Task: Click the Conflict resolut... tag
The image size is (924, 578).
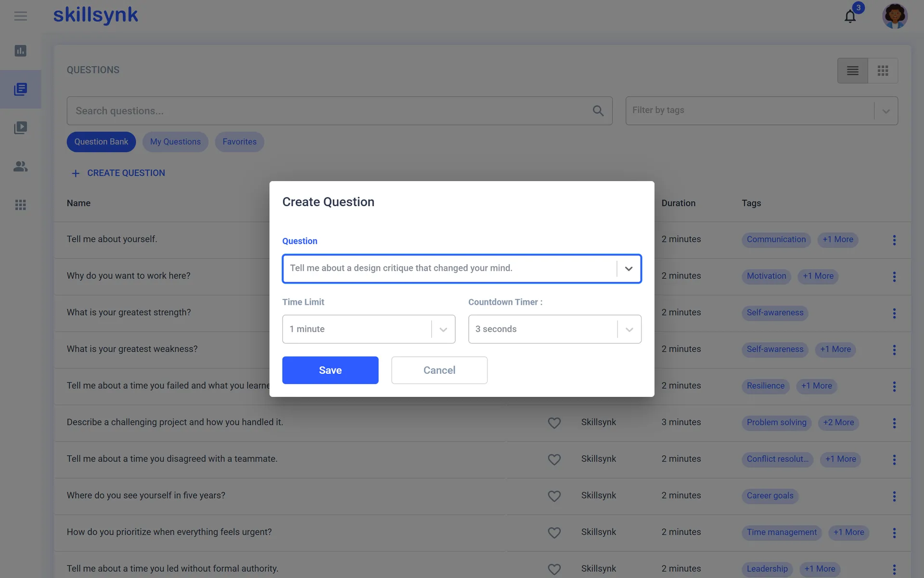Action: coord(777,459)
